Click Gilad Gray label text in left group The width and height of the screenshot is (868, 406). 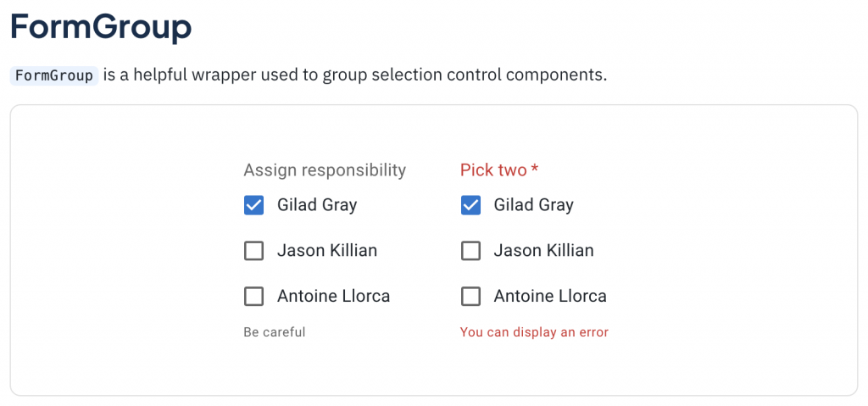click(x=317, y=205)
